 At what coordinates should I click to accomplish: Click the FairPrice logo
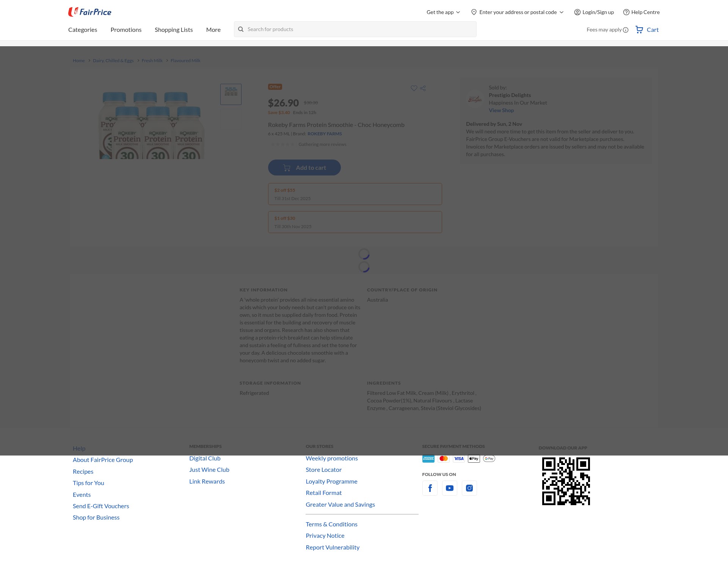click(90, 12)
